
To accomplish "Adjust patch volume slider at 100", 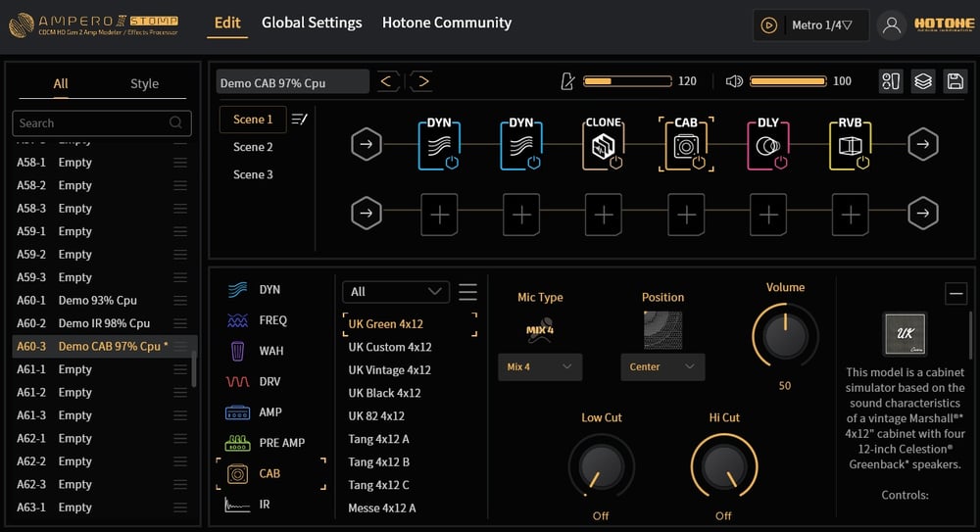I will coord(788,81).
